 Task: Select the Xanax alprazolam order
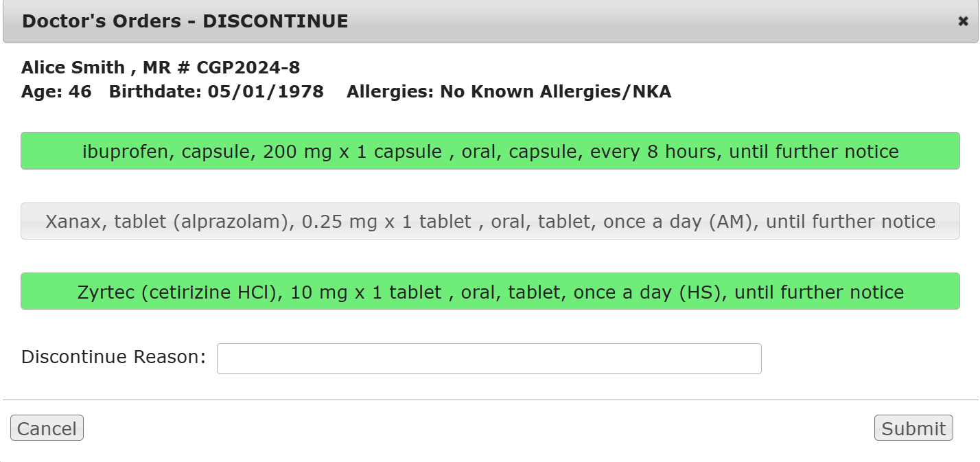tap(490, 222)
